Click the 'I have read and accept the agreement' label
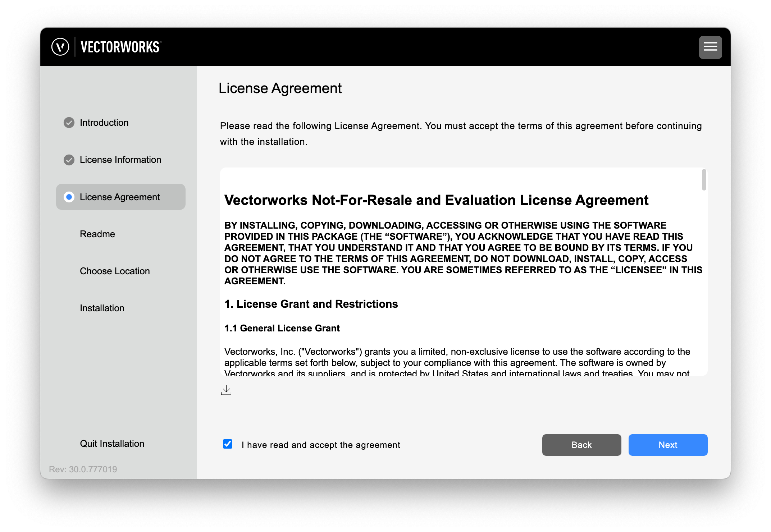Screen dimensions: 771x532 (321, 445)
